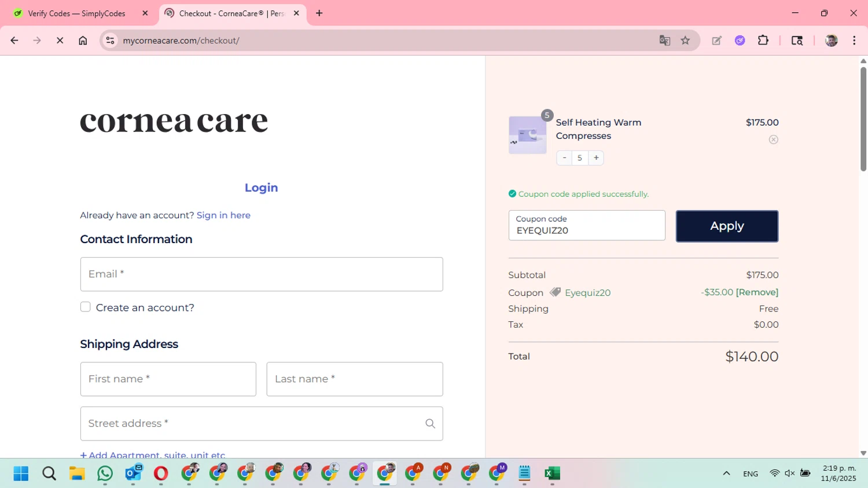Show hidden system tray icons
This screenshot has width=868, height=488.
[726, 474]
